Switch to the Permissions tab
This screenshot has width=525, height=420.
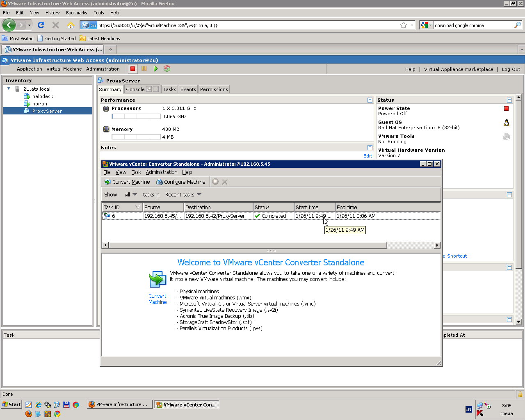[x=214, y=89]
